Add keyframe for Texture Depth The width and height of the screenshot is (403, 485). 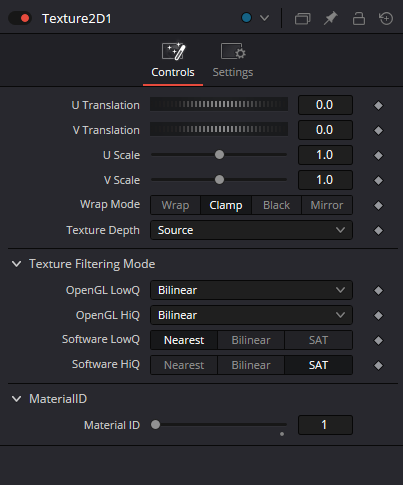coord(378,230)
